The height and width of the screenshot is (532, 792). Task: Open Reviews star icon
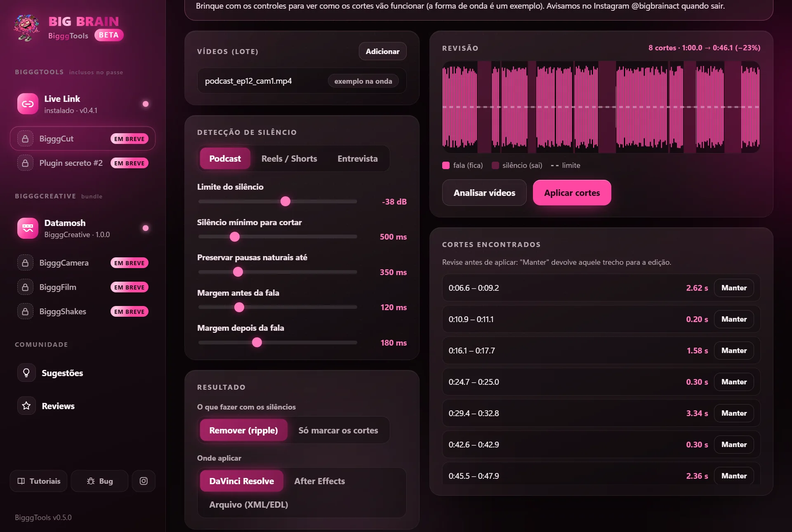(x=26, y=406)
